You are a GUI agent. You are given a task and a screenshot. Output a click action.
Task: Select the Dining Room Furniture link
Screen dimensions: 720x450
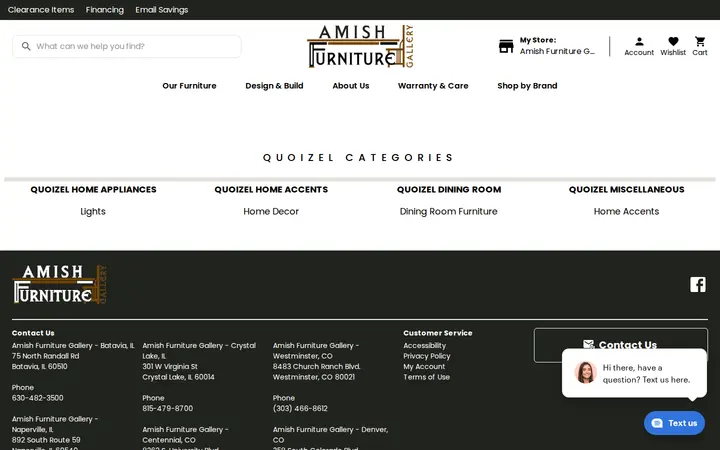click(x=449, y=212)
